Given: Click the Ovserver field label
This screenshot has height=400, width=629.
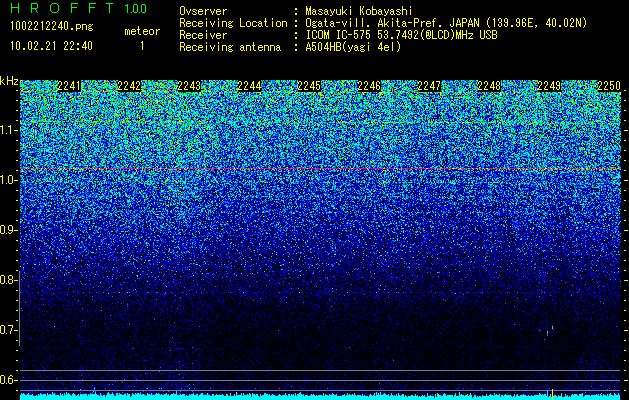Looking at the screenshot, I should 203,11.
